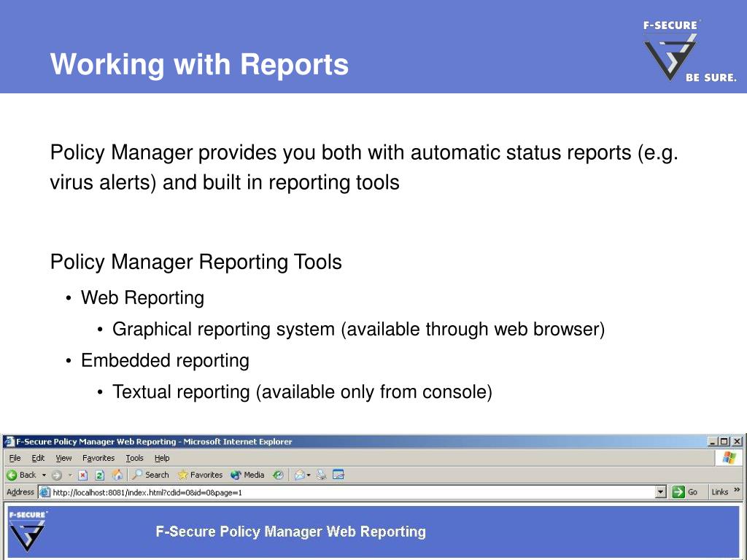Expand the address bar dropdown arrow

tap(661, 492)
